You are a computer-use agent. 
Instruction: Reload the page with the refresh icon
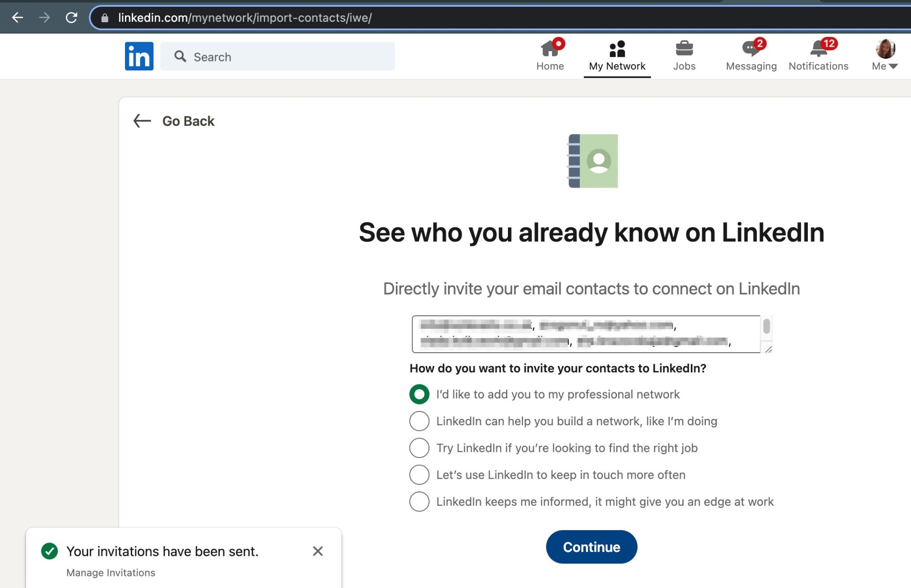pyautogui.click(x=71, y=18)
